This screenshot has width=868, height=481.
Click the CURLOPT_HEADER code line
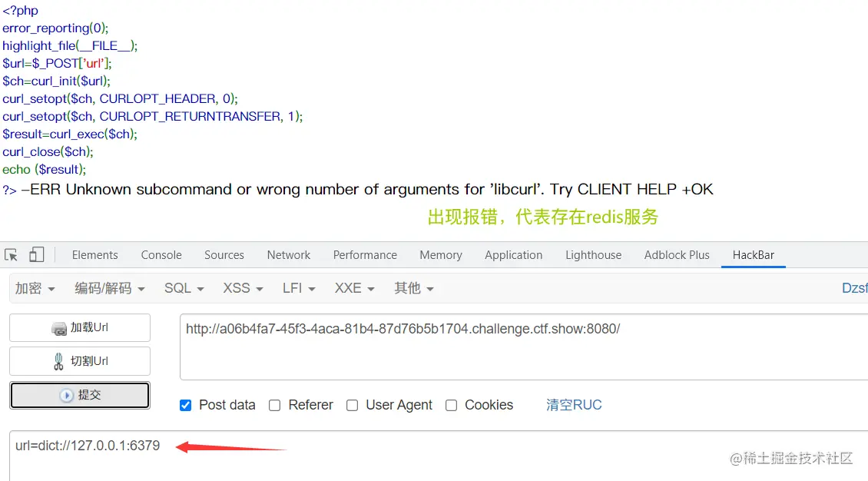tap(120, 98)
